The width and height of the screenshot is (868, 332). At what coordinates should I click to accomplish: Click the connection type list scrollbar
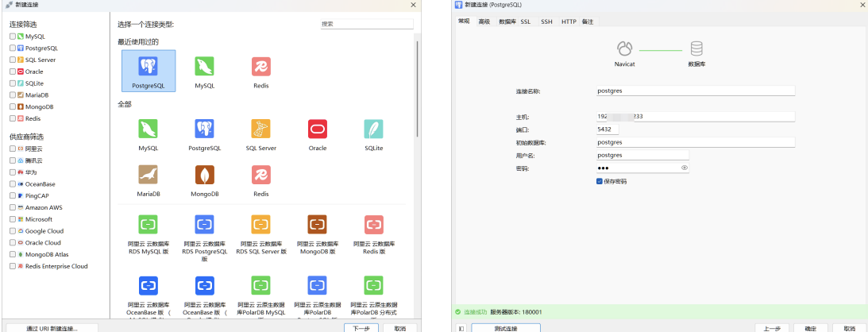[418, 88]
